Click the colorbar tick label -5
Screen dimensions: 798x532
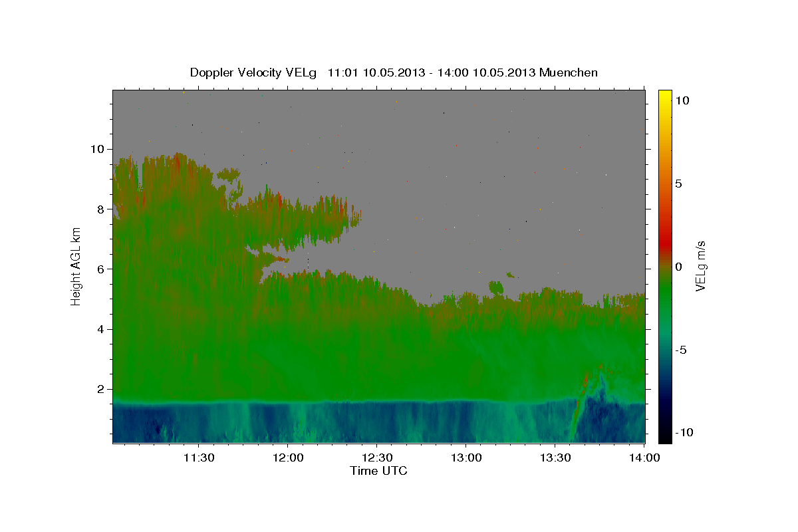point(680,350)
